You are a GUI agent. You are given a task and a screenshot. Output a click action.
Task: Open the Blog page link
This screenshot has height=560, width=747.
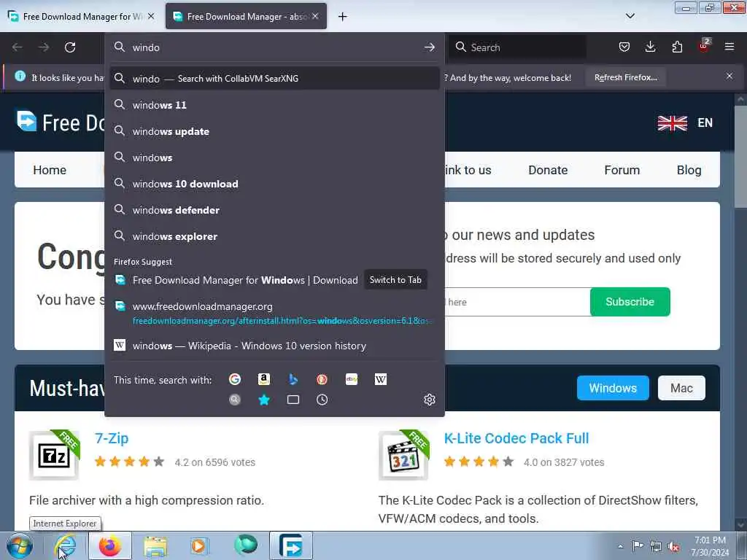point(689,170)
